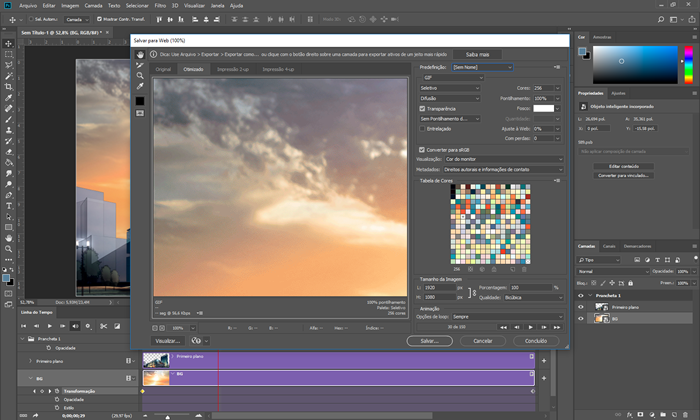The width and height of the screenshot is (700, 420).
Task: Select the Rectangular Marquee tool
Action: [8, 54]
